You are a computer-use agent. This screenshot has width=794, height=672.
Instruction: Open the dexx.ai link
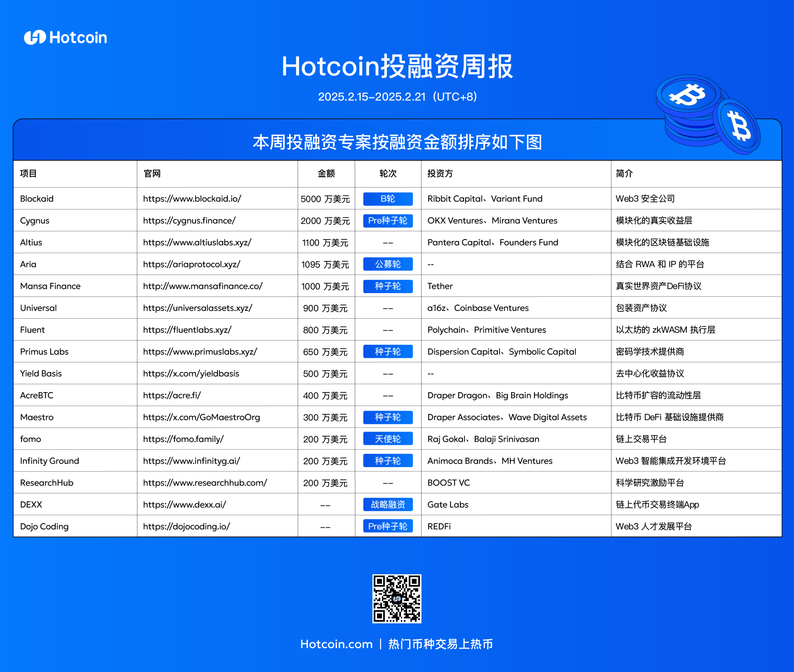pyautogui.click(x=185, y=505)
